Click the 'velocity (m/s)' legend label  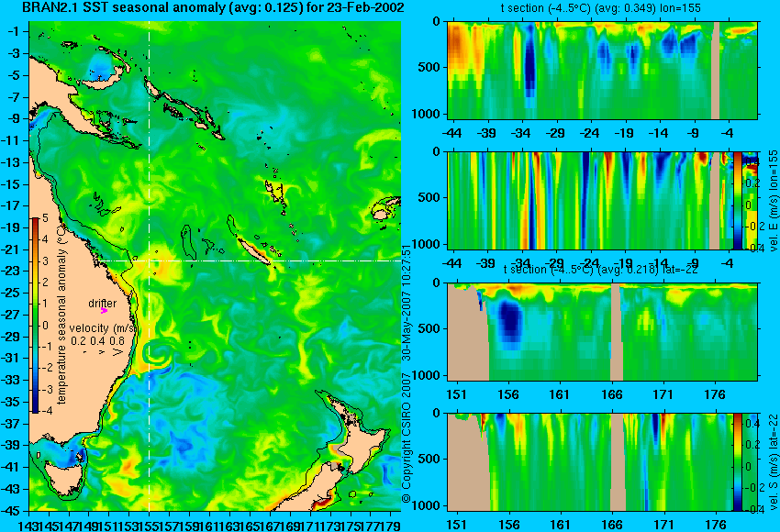tap(103, 328)
